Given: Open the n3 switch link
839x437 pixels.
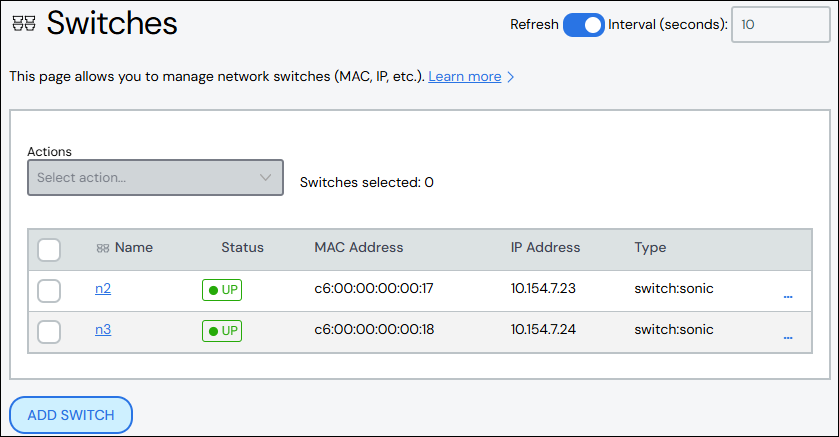Looking at the screenshot, I should (x=103, y=329).
